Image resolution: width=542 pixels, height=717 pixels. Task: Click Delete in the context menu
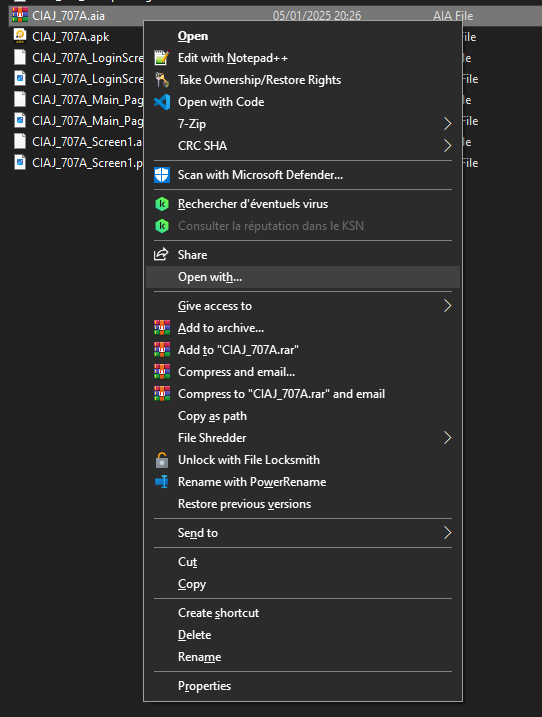click(x=194, y=635)
